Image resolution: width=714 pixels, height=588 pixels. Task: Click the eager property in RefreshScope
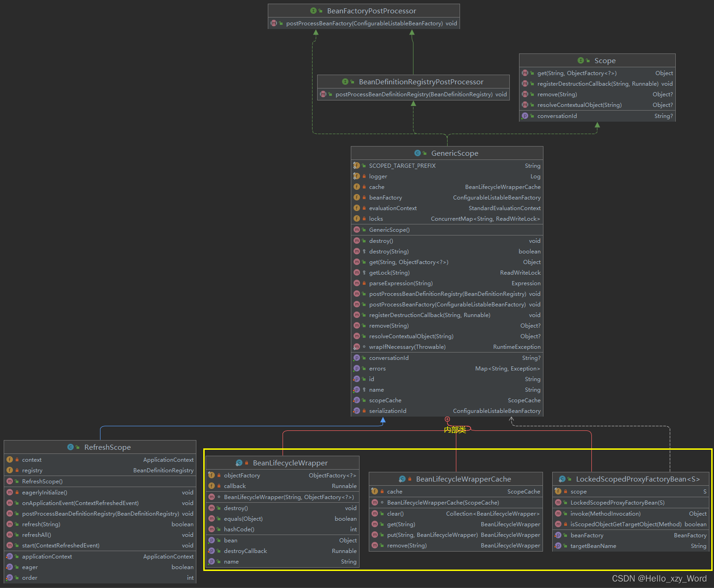[x=100, y=567]
